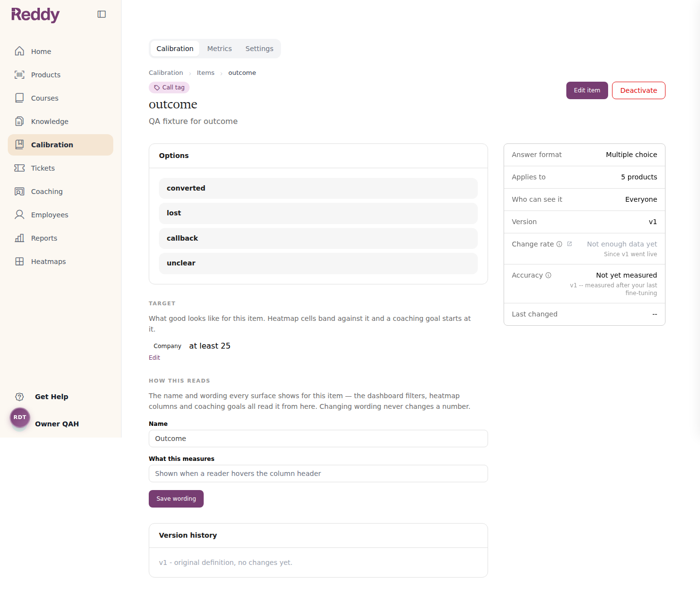This screenshot has width=700, height=597.
Task: Click the Version v1 value
Action: 653,222
